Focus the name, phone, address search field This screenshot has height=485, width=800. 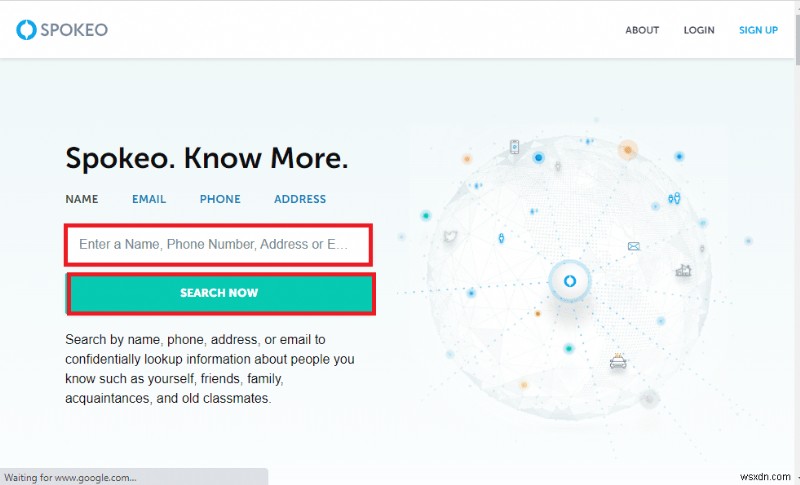[x=218, y=244]
